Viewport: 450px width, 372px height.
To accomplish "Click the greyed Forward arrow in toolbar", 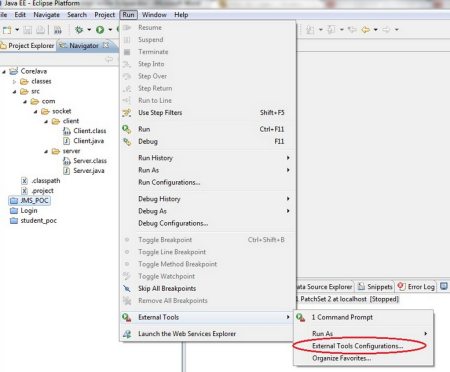I will 387,30.
